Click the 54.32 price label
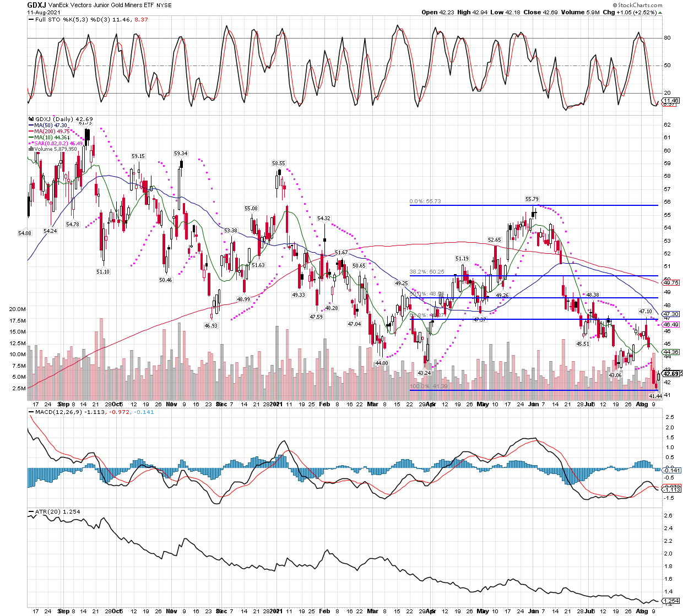Viewport: 683px width, 616px height. click(x=324, y=219)
